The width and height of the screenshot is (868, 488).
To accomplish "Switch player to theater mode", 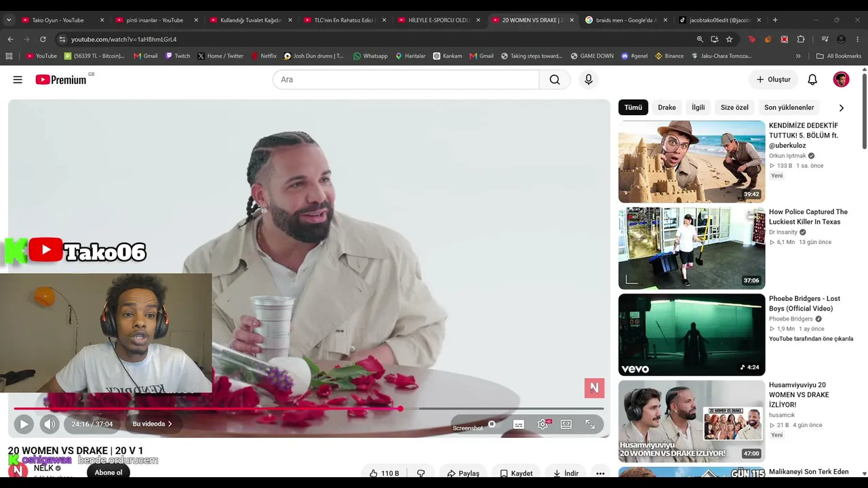I will coord(566,424).
